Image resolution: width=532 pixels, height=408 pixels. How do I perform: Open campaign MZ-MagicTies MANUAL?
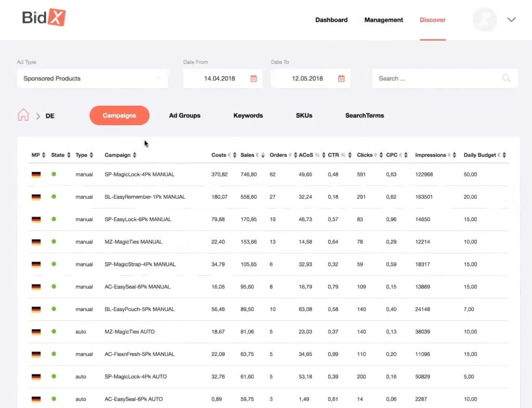[x=134, y=242]
